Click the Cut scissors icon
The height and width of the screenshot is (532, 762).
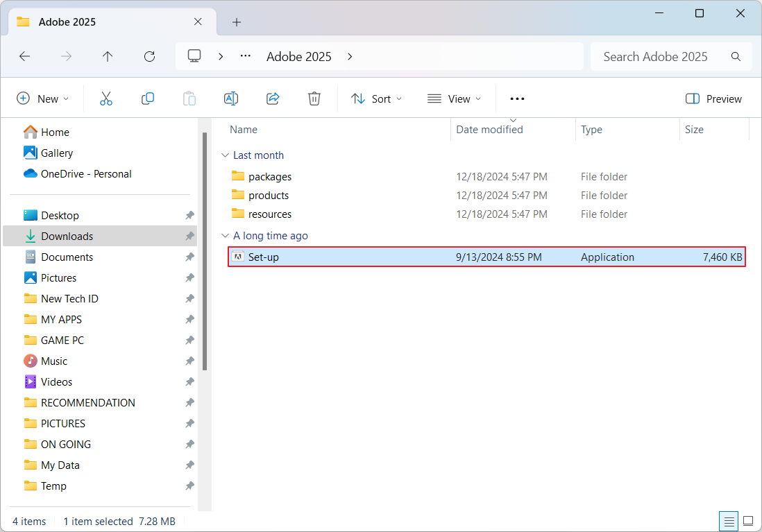click(x=106, y=98)
